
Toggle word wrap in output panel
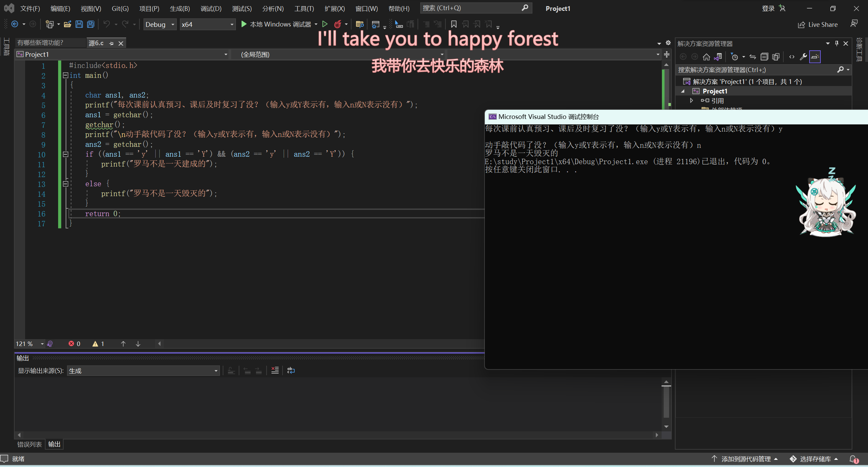click(291, 370)
